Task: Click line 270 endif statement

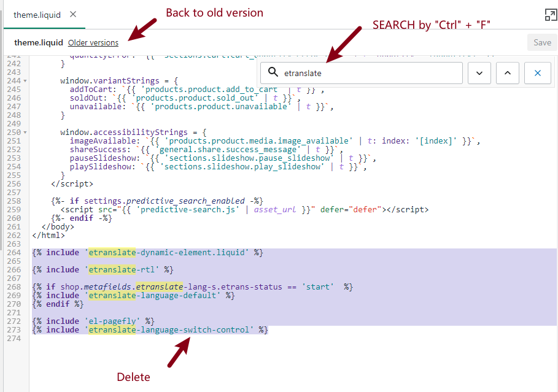Action: coord(58,304)
